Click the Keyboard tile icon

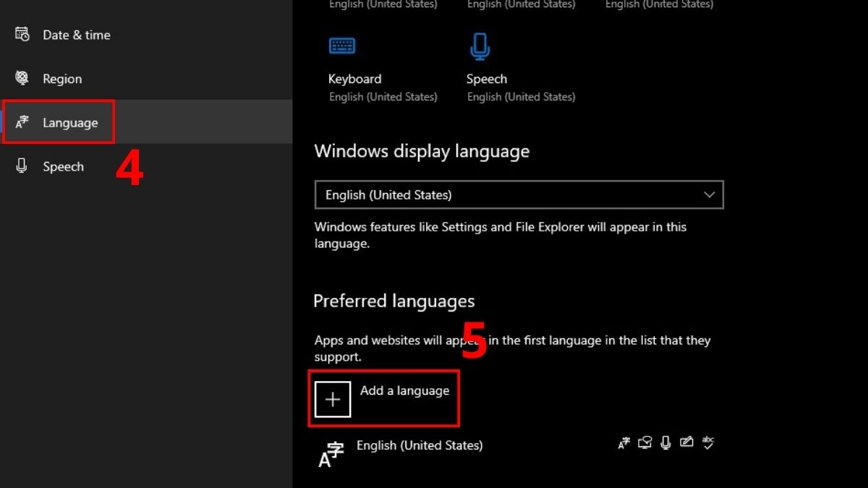342,46
